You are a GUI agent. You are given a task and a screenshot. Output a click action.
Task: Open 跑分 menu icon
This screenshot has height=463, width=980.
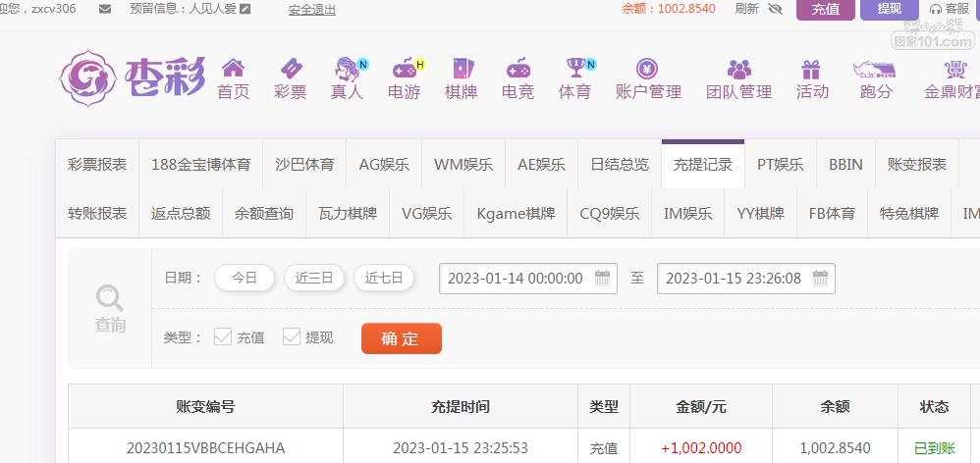point(874,69)
